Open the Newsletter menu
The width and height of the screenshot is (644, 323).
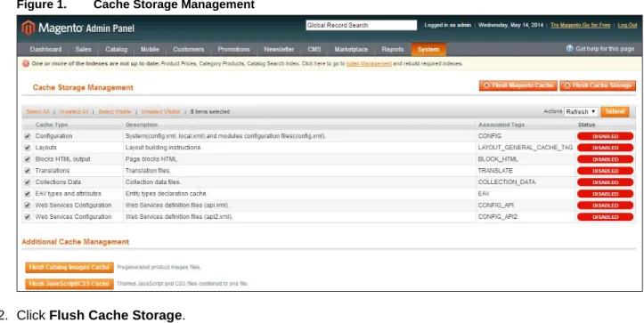[279, 49]
